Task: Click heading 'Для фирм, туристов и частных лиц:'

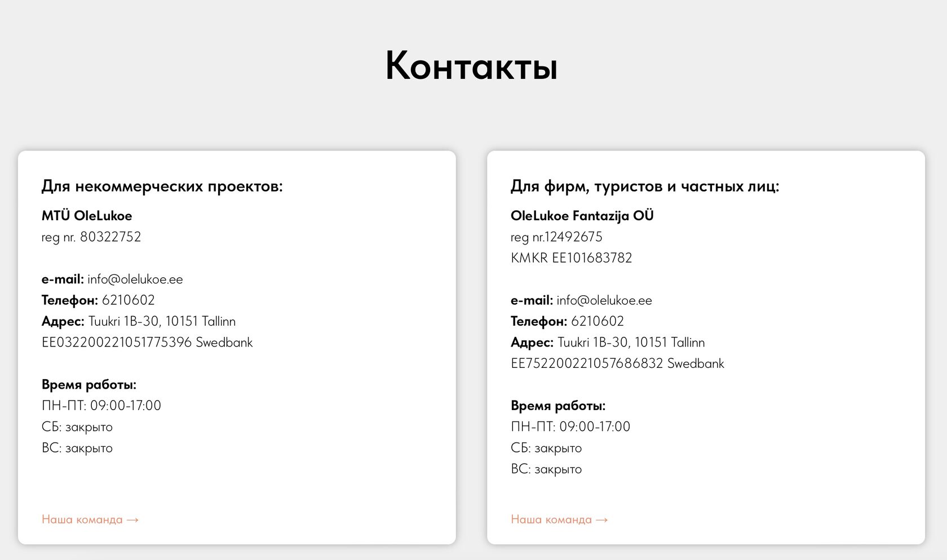Action: (645, 186)
